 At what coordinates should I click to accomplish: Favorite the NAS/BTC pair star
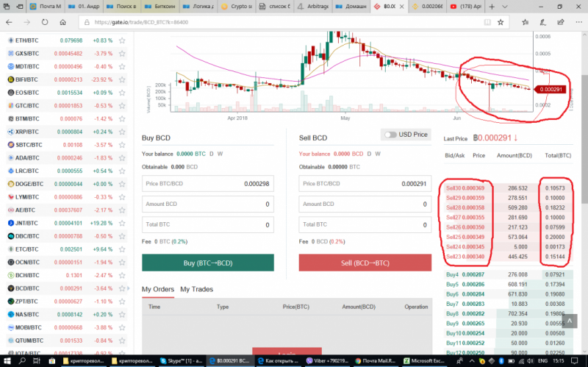point(122,315)
